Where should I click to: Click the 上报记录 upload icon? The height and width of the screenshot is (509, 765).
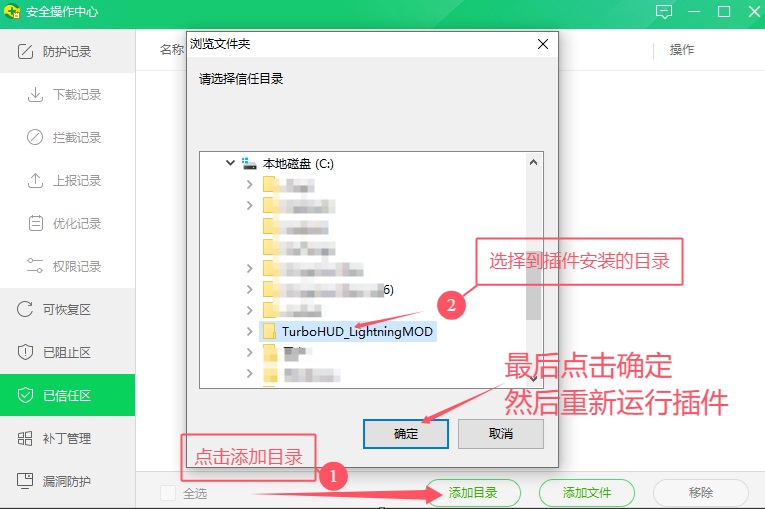click(x=35, y=181)
